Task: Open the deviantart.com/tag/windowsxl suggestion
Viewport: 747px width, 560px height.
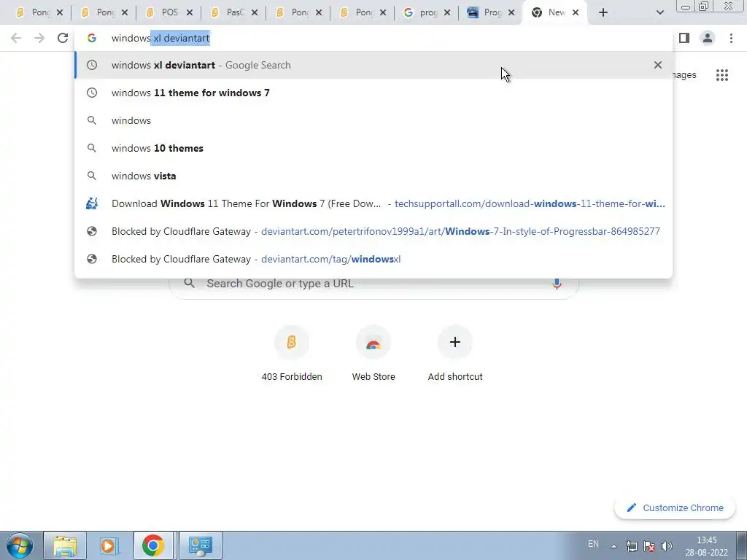Action: [373, 259]
